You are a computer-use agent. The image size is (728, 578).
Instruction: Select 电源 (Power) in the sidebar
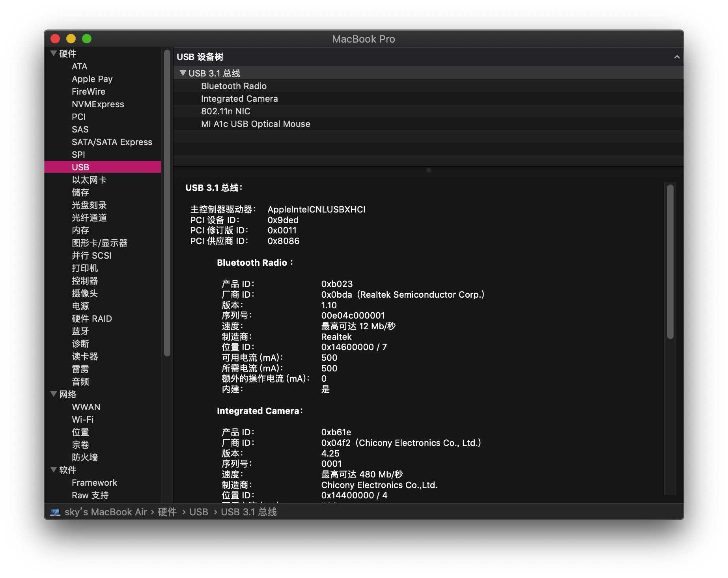tap(80, 306)
